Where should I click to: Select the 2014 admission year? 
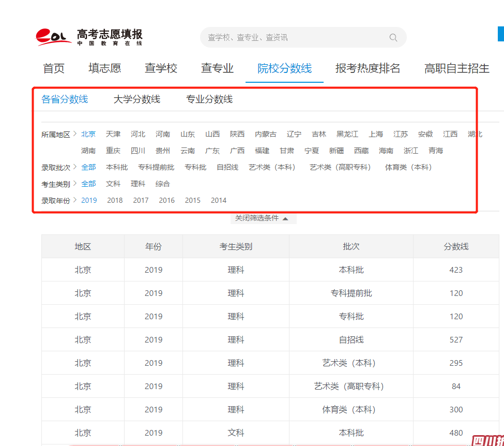[x=218, y=200]
